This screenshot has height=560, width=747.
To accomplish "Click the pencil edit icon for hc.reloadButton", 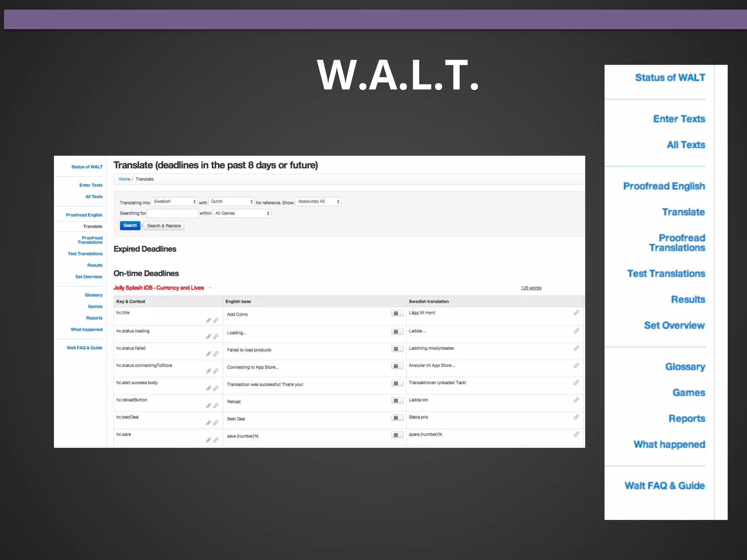I will (208, 405).
